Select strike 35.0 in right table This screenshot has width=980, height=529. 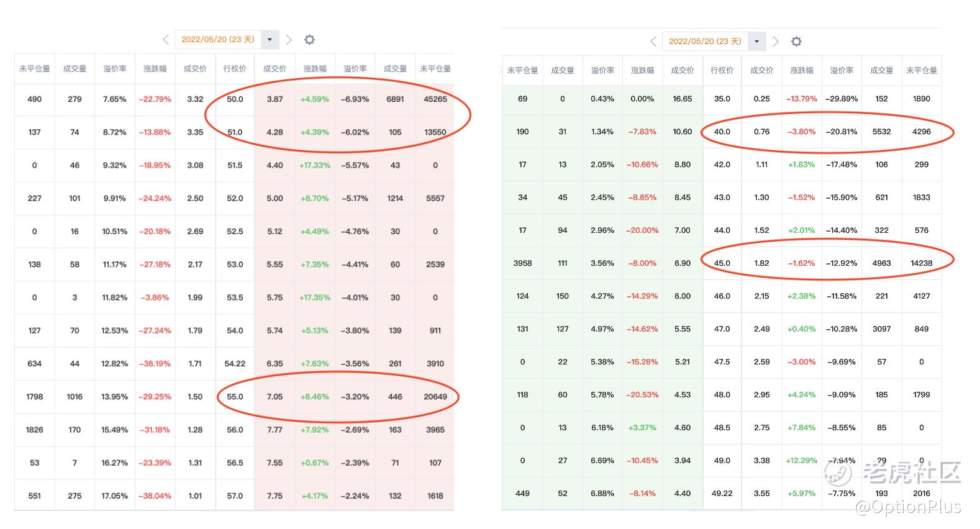(722, 99)
